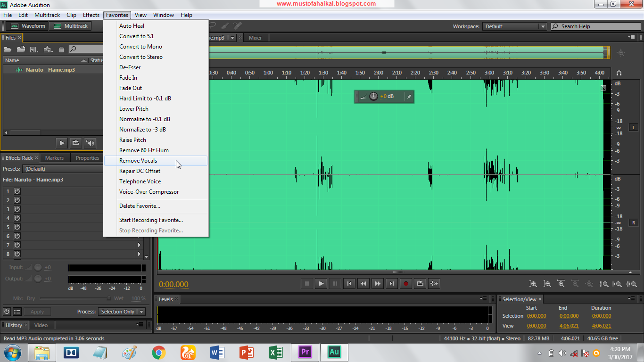Click Insert into Multitrack icon in Files panel
644x362 pixels.
(x=48, y=49)
